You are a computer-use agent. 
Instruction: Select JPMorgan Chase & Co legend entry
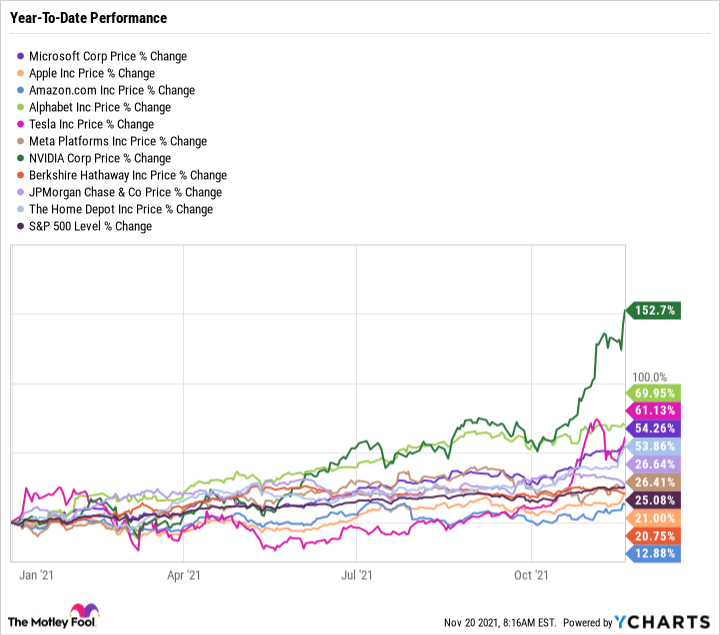click(x=125, y=192)
